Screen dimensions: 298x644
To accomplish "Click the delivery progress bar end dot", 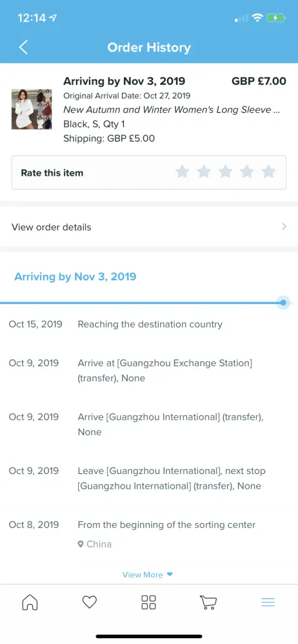I will pos(283,303).
